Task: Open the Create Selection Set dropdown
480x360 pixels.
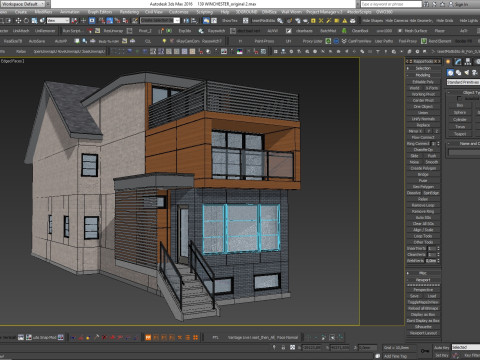Action: pos(160,21)
